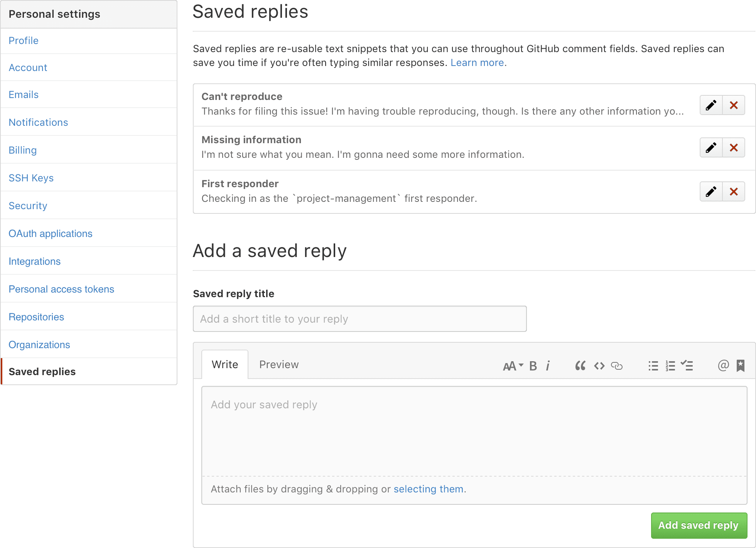Delete the "Can't reproduce" saved reply
Viewport: 756px width, 548px height.
click(734, 105)
